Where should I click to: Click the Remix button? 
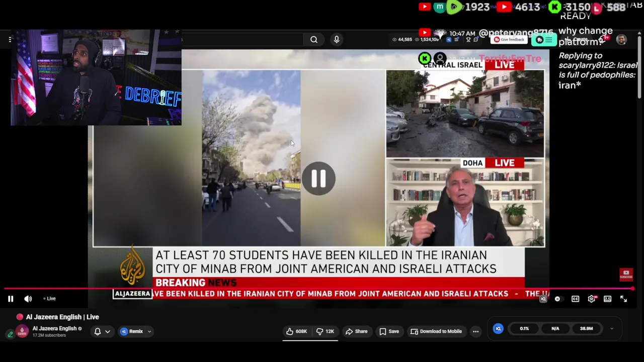coord(131,331)
